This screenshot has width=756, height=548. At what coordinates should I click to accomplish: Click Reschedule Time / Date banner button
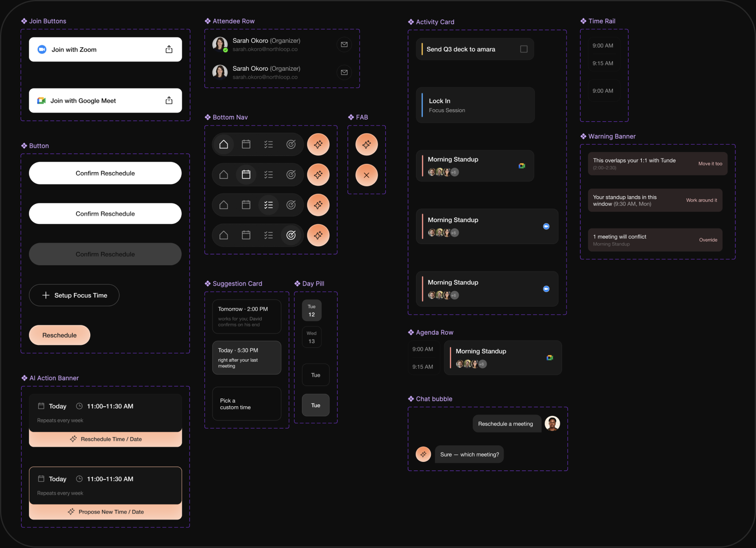coord(105,439)
